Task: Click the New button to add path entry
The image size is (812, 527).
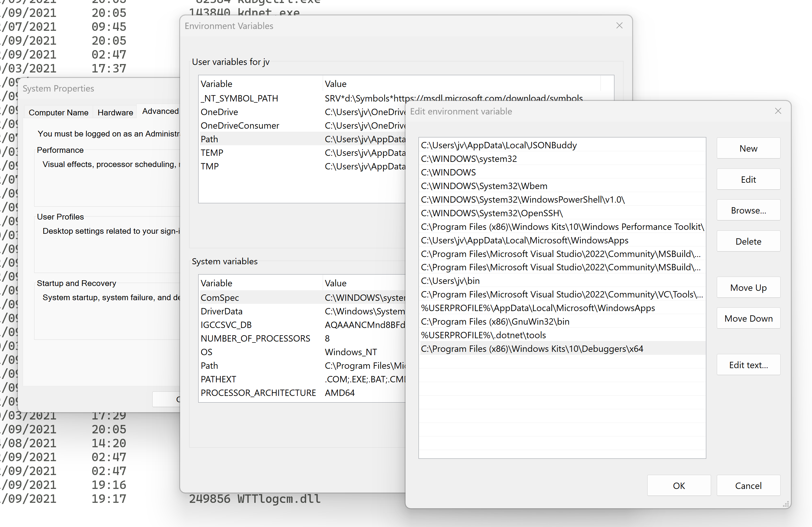Action: click(x=748, y=149)
